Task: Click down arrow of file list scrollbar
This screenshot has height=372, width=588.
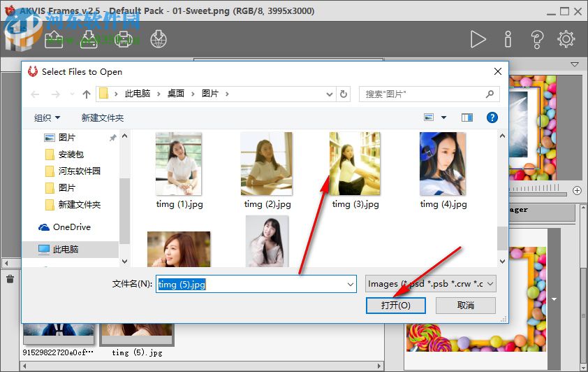Action: coord(503,262)
